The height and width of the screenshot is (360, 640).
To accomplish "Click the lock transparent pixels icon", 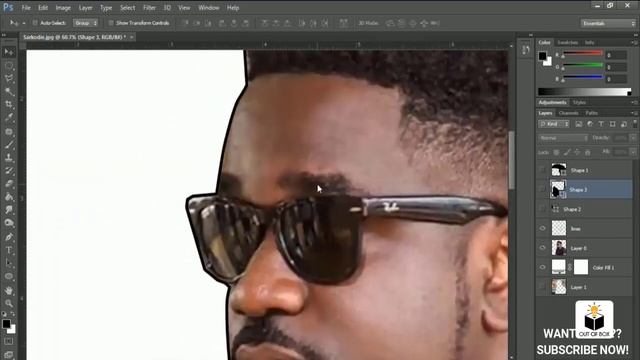I will tap(556, 152).
